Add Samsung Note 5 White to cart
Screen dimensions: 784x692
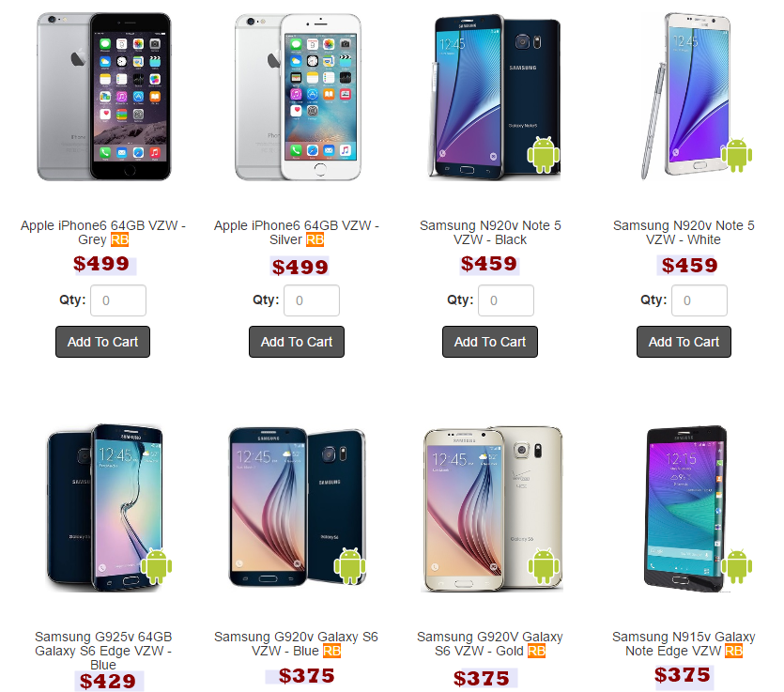tap(684, 342)
